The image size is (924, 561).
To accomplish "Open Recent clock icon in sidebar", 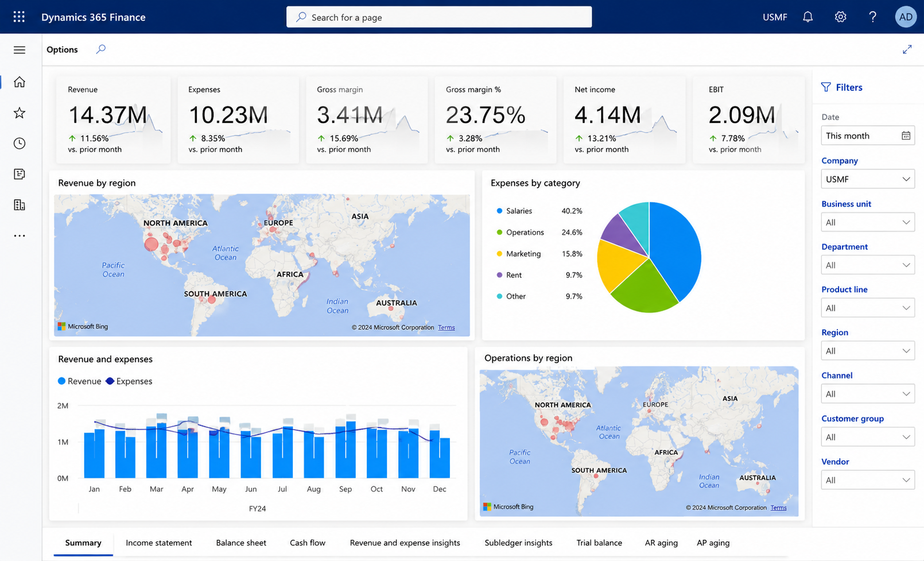I will 20,143.
